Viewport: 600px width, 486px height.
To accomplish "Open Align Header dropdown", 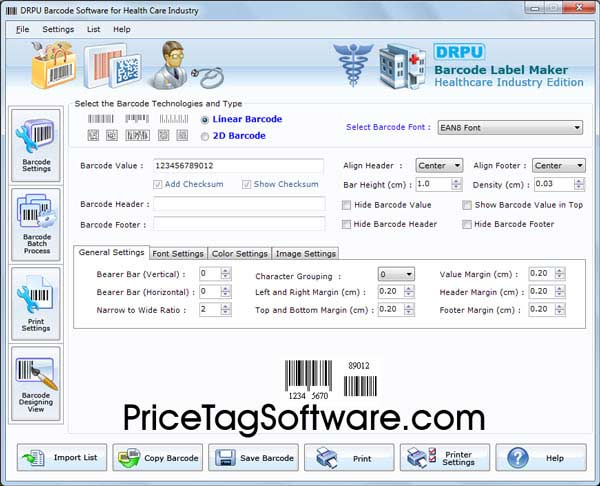I will [439, 165].
